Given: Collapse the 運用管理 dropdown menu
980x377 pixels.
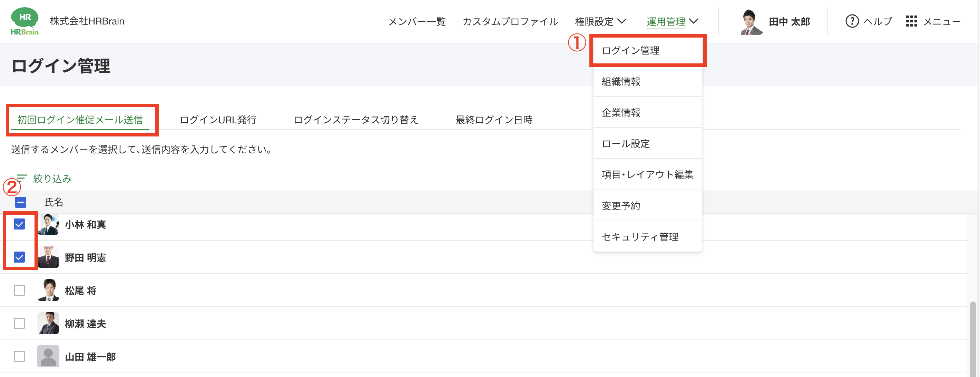Looking at the screenshot, I should (672, 22).
